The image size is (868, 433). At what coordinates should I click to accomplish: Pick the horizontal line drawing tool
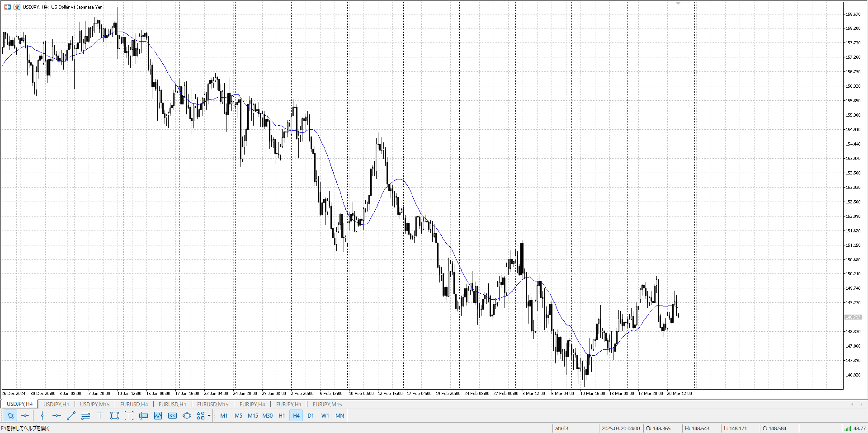coord(57,416)
